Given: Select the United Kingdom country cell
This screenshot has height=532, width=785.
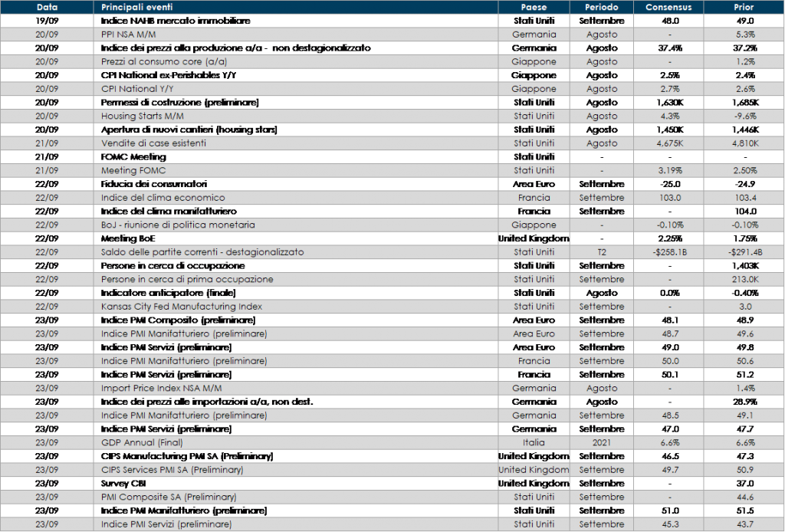Looking at the screenshot, I should tap(534, 470).
